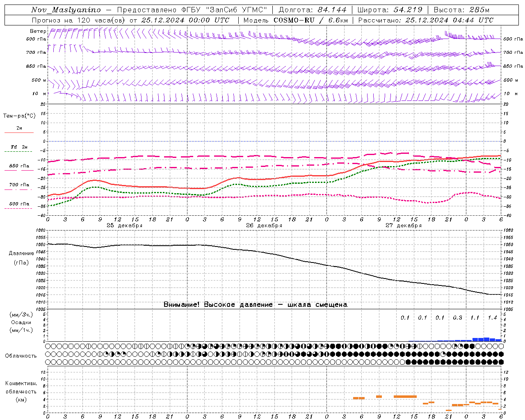525x420 pixels.
Task: Click the '25 декабря' date label
Action: 124,226
